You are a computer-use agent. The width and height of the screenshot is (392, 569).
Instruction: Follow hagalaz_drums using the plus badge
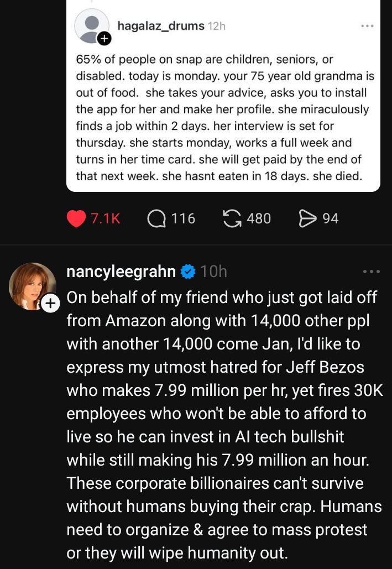[x=104, y=38]
